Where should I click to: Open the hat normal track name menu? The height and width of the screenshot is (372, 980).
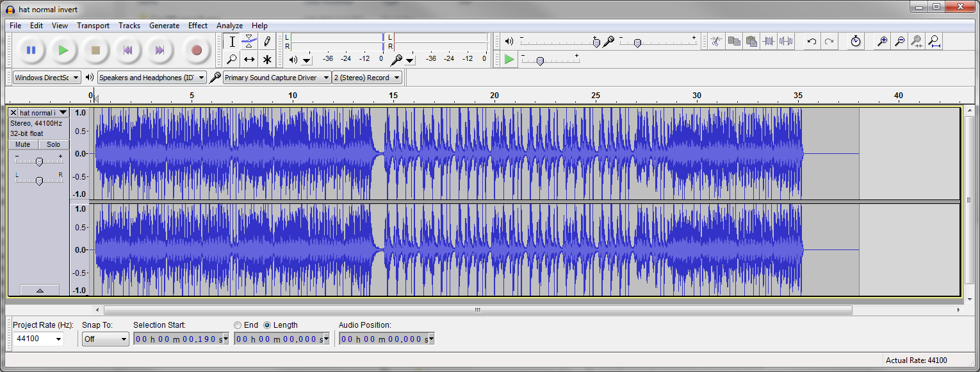[x=43, y=113]
